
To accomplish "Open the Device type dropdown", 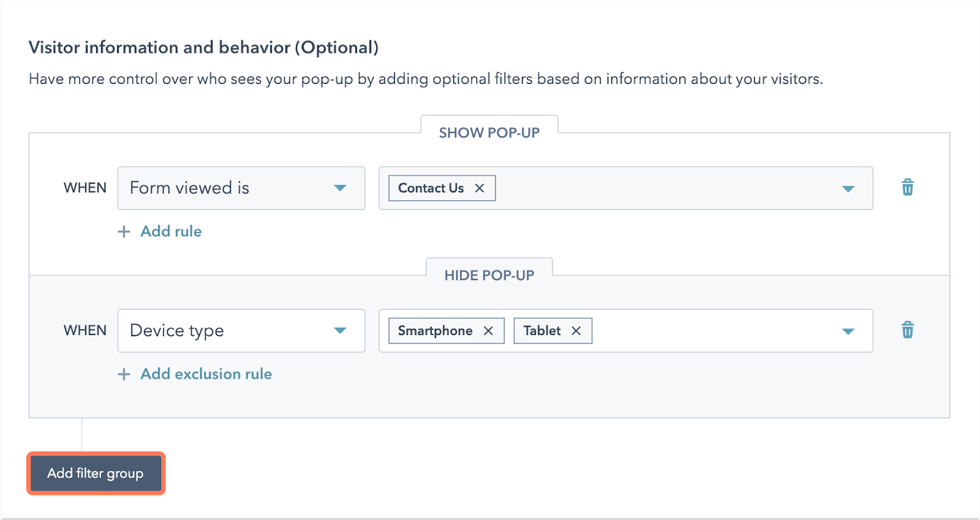I will click(x=241, y=331).
